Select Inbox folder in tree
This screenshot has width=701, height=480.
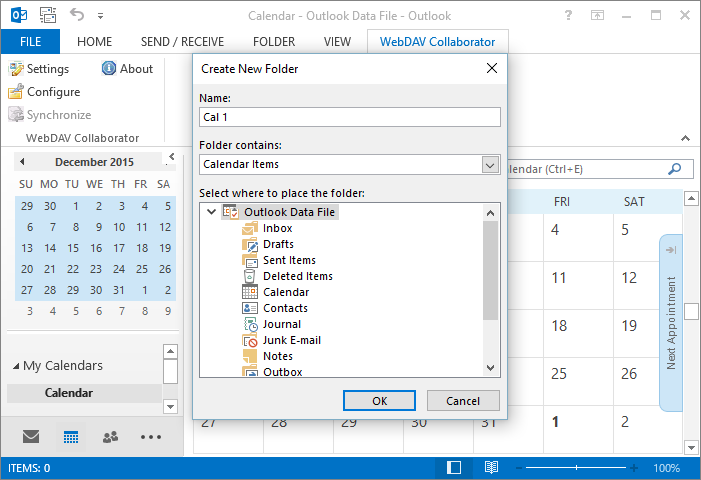[x=277, y=228]
